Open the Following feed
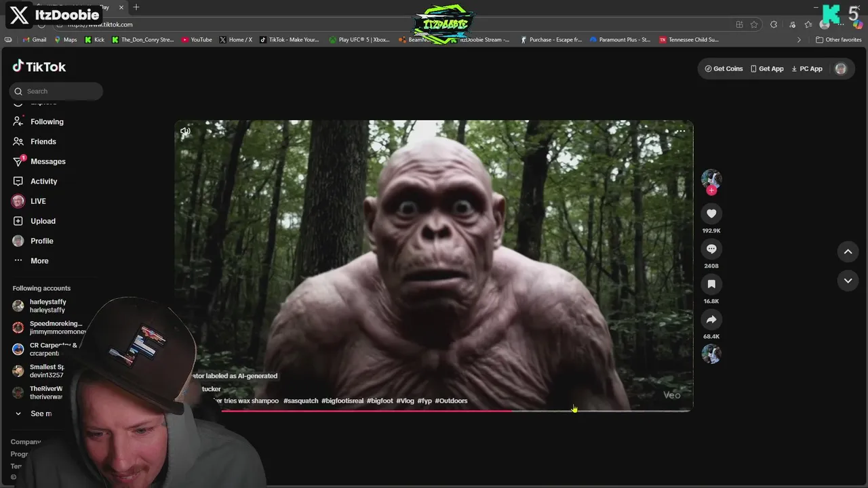Screen dimensions: 868x488 point(38,122)
